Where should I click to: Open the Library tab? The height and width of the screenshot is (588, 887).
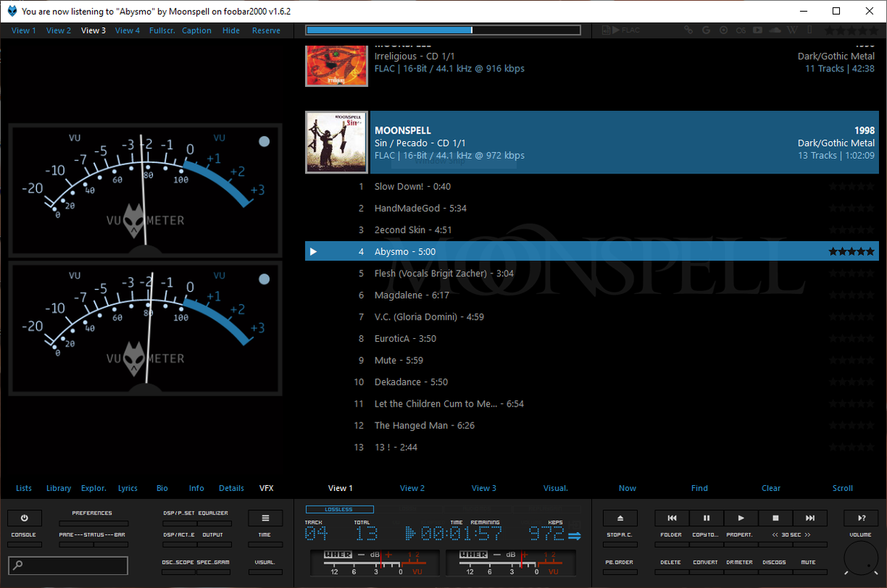[59, 488]
